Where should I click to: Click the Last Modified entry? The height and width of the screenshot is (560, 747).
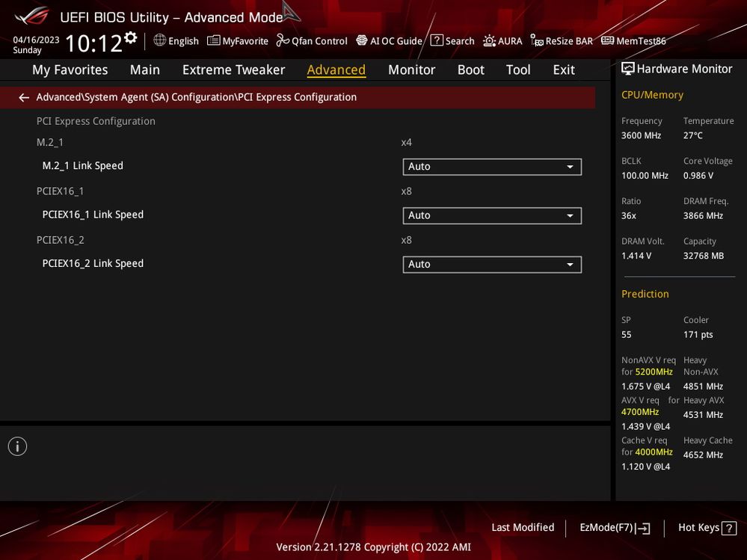[x=523, y=528]
